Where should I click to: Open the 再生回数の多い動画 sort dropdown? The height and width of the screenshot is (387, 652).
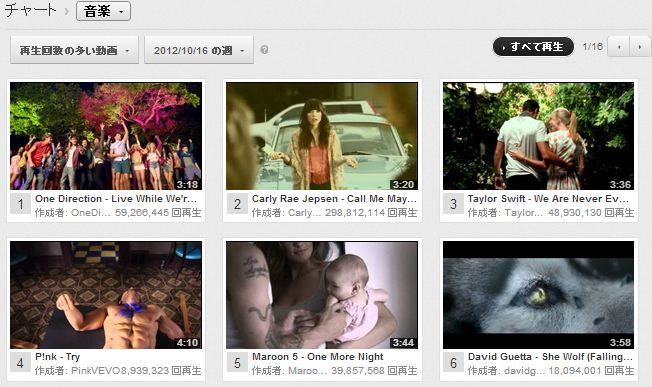(74, 50)
